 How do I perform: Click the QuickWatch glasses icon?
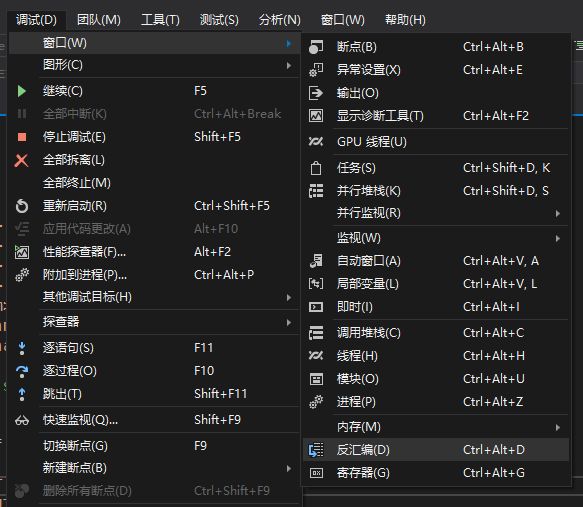22,420
